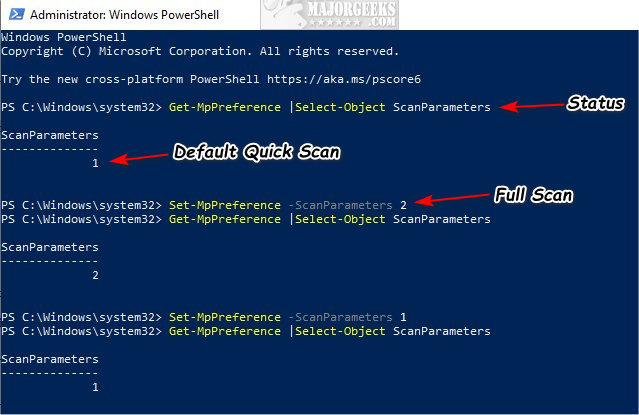The width and height of the screenshot is (639, 415).
Task: Click the PowerShell icon in title bar
Action: (17, 14)
